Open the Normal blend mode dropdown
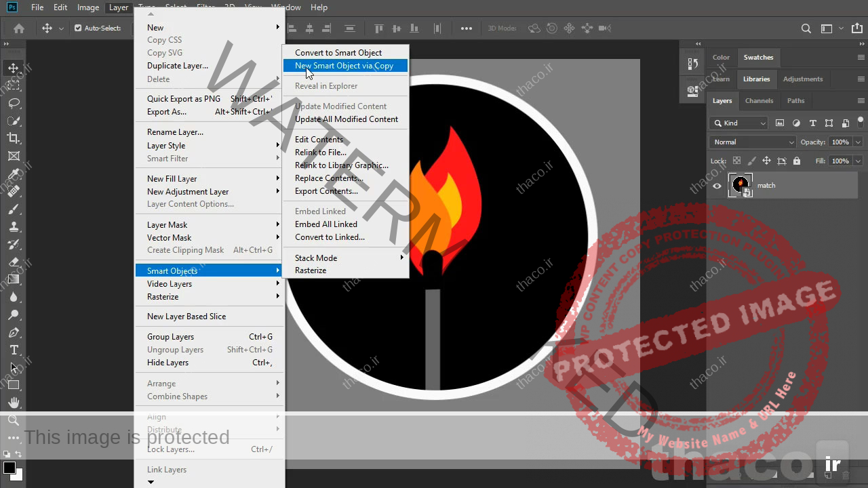Image resolution: width=868 pixels, height=488 pixels. tap(753, 142)
